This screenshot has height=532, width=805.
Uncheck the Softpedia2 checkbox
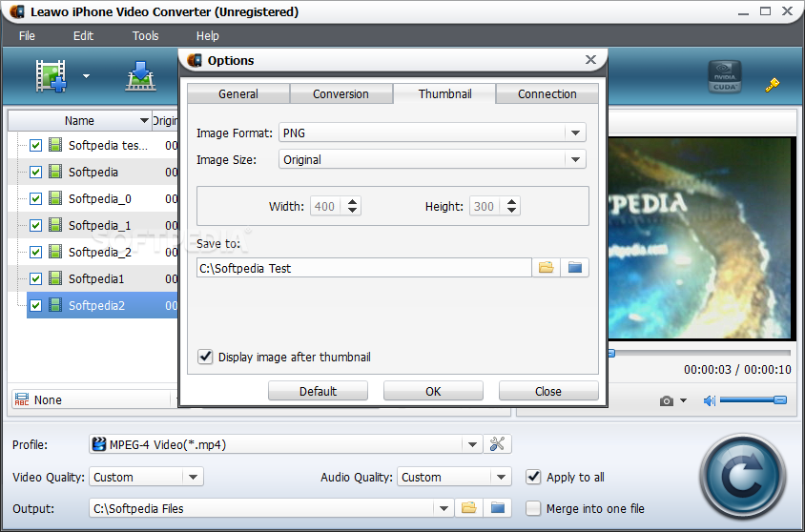(35, 305)
